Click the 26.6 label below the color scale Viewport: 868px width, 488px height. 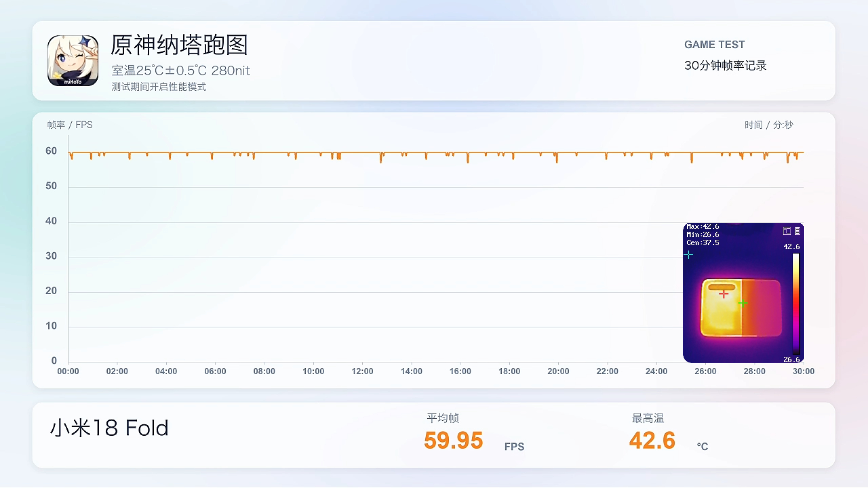pos(792,359)
